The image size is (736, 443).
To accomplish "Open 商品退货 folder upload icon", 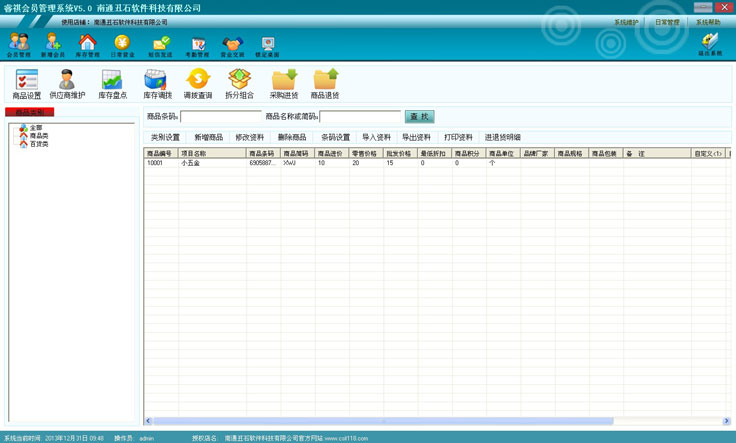I will (x=325, y=84).
